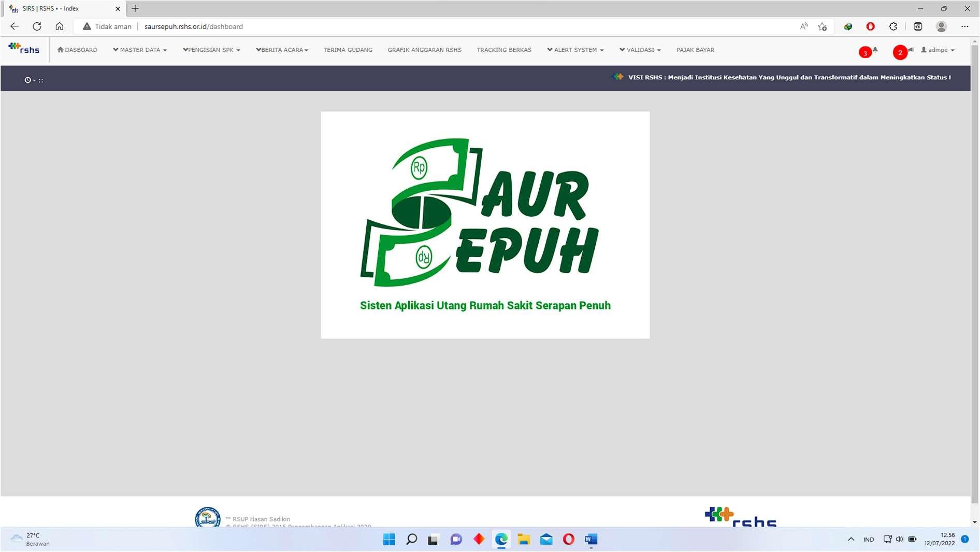
Task: Add this page to favorites
Action: (x=823, y=26)
